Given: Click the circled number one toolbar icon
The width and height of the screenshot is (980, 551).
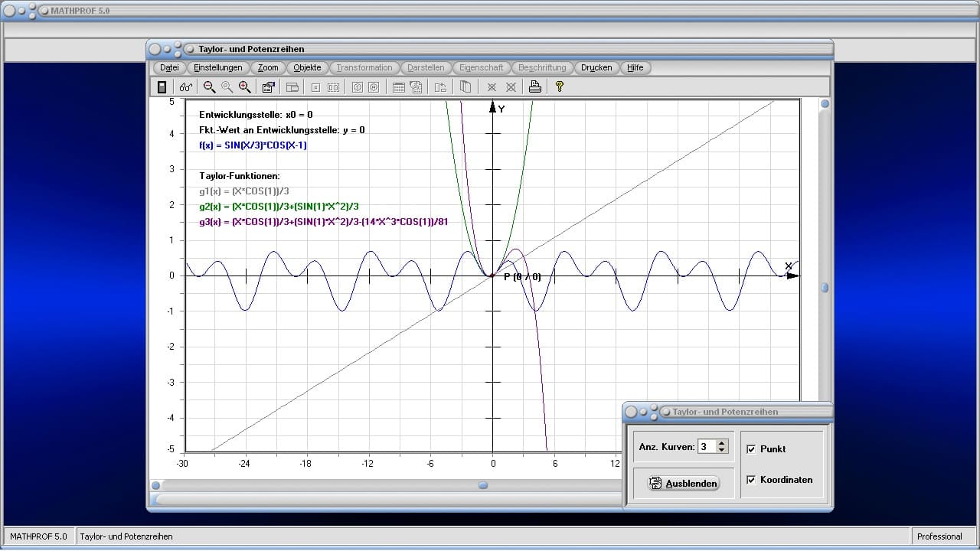Looking at the screenshot, I should coord(357,87).
